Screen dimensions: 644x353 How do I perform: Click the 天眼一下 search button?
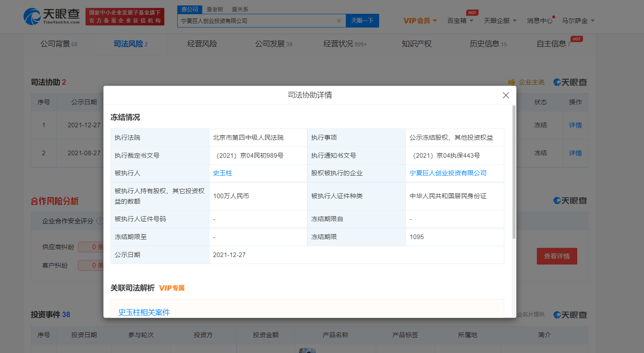[x=362, y=20]
